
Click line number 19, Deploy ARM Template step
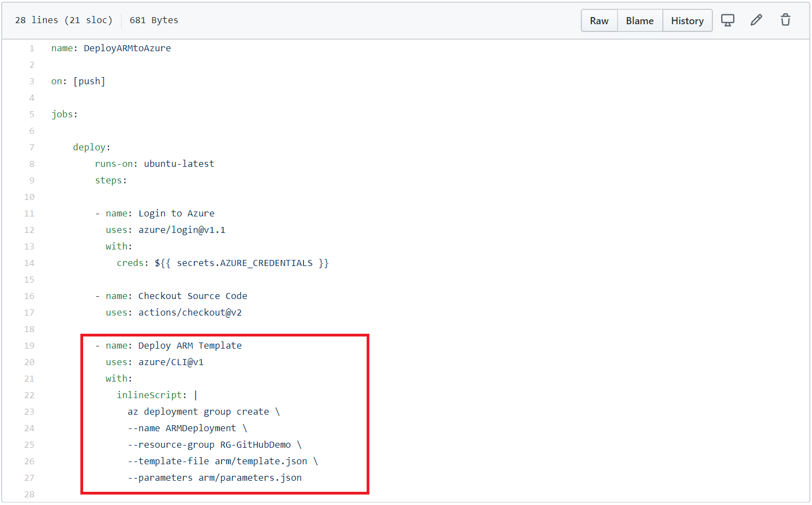click(x=29, y=345)
